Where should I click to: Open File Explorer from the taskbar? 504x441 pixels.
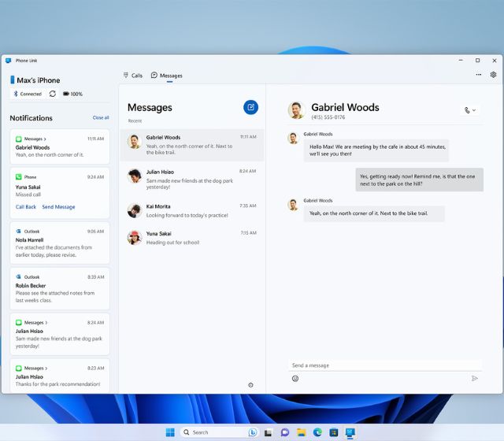pos(301,432)
